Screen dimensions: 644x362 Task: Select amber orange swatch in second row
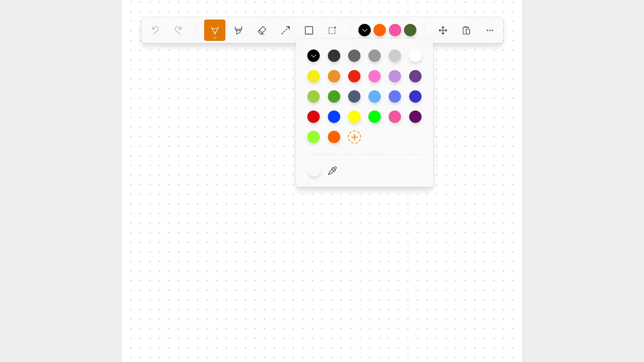click(334, 76)
